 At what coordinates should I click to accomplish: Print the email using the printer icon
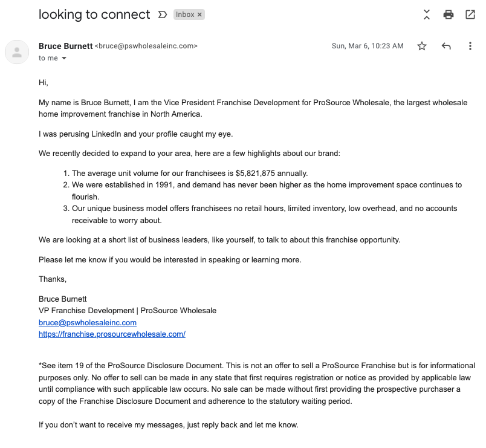(449, 15)
